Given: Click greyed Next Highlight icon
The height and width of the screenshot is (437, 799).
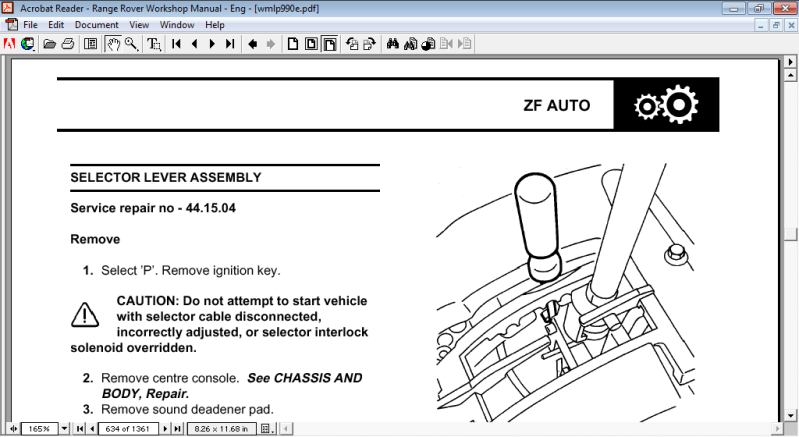Looking at the screenshot, I should tap(464, 44).
